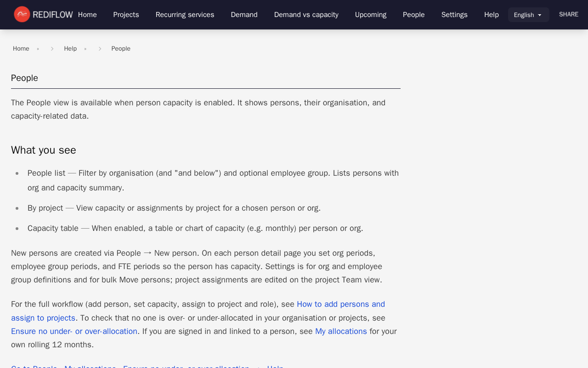The image size is (588, 368).
Task: Open 'How to add persons' link
Action: (x=340, y=304)
